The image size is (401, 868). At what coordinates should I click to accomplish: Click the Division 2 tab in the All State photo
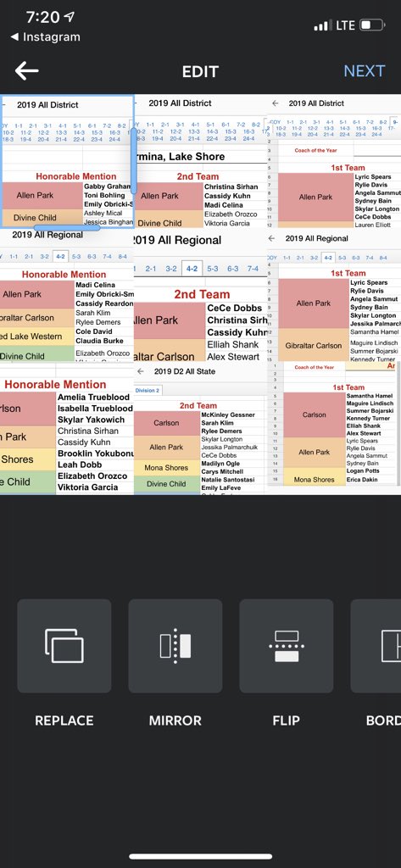click(148, 390)
